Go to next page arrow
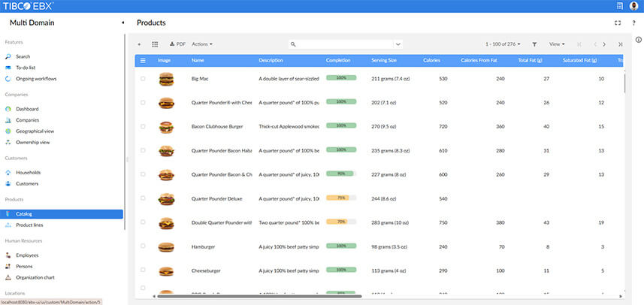644x305 pixels. click(x=604, y=44)
